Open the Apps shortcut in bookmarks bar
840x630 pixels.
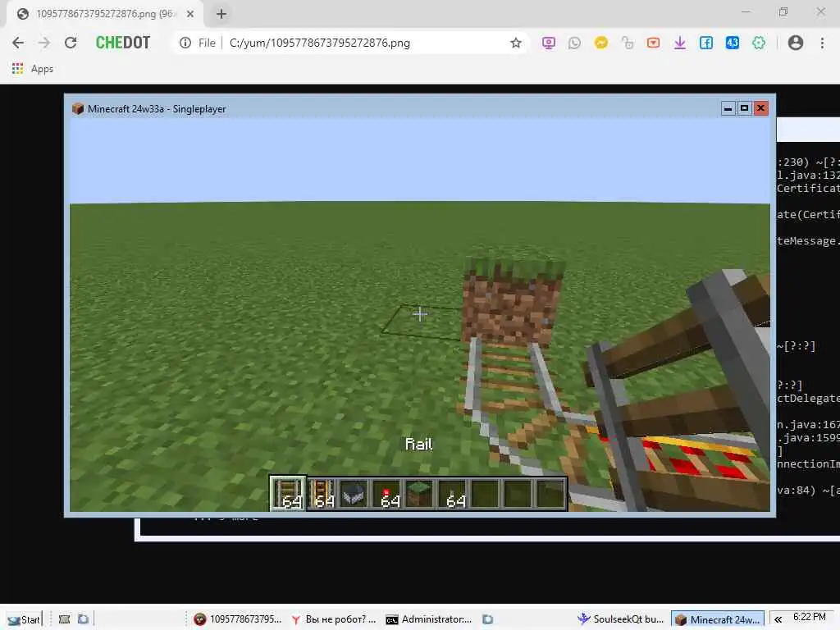point(33,69)
